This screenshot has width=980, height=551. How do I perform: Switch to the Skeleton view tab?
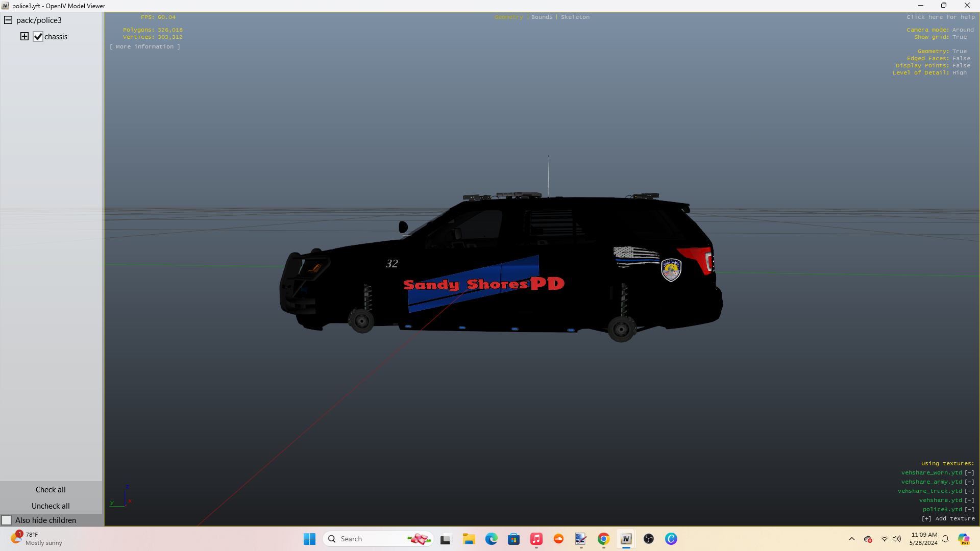575,17
